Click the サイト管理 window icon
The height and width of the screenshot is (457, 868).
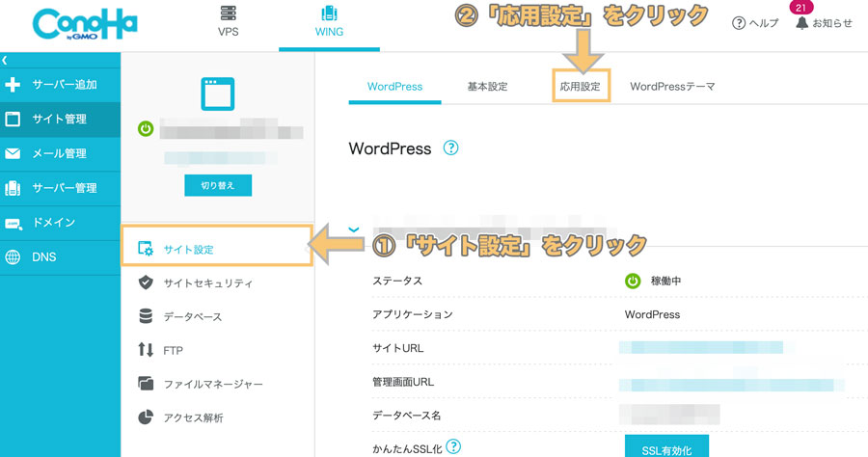pyautogui.click(x=13, y=119)
